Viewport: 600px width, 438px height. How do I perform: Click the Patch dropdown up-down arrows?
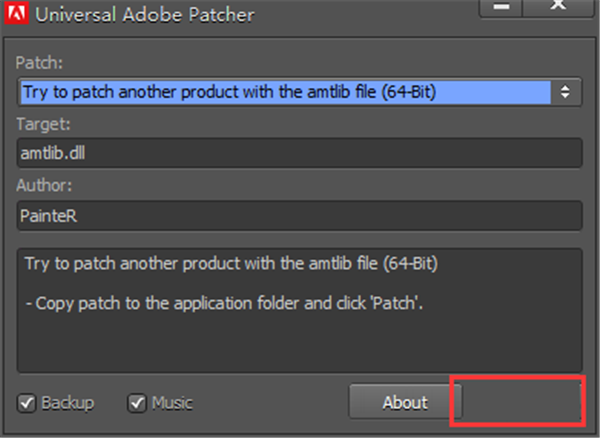click(565, 92)
